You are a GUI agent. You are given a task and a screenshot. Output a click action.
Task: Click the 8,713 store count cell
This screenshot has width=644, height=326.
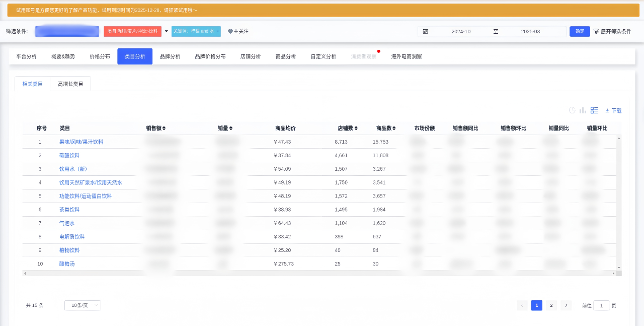341,142
